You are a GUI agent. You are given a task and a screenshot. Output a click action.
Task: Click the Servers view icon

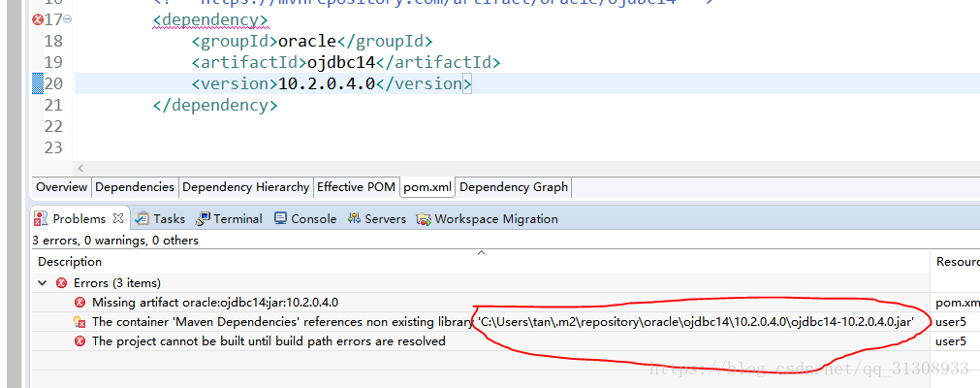tap(355, 219)
